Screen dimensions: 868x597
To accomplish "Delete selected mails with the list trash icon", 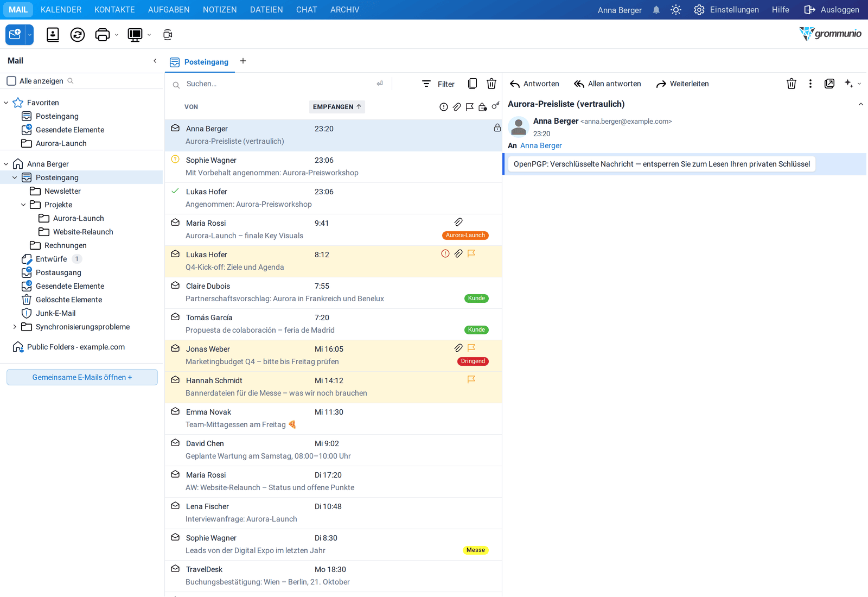I will (x=492, y=84).
